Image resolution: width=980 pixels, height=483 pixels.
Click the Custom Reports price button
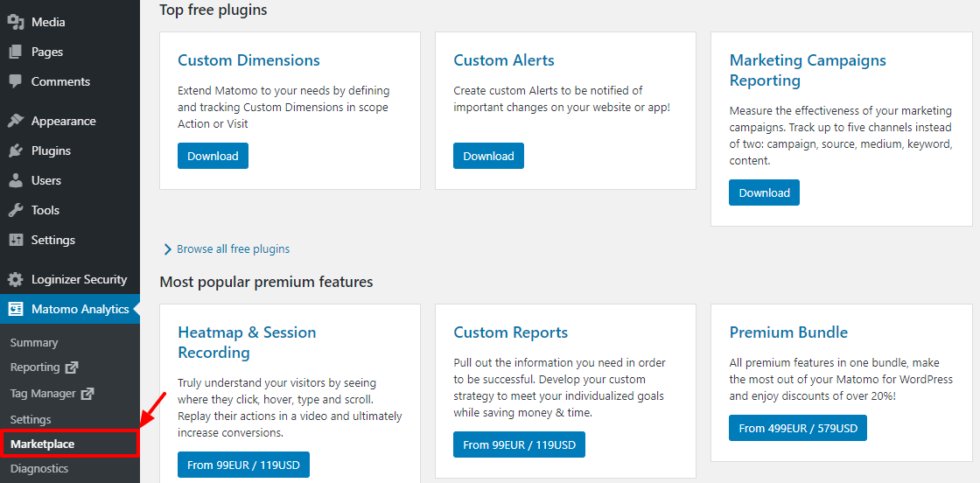tap(520, 444)
